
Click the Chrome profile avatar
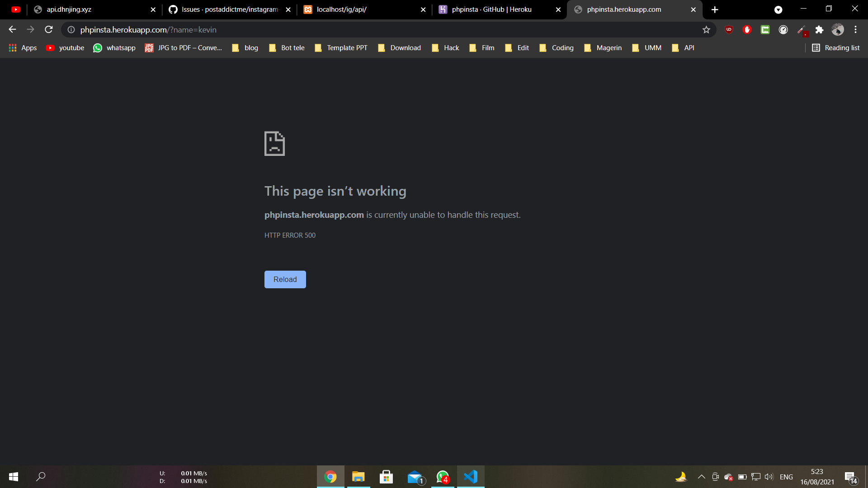tap(838, 30)
